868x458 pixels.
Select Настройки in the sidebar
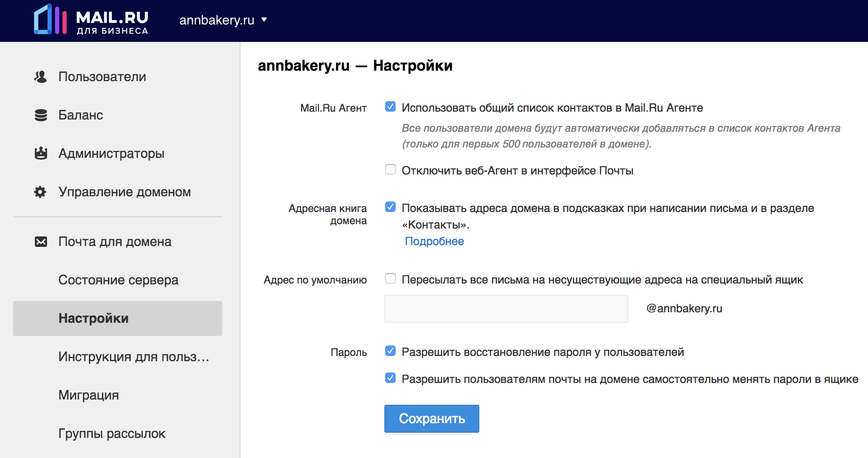coord(118,318)
